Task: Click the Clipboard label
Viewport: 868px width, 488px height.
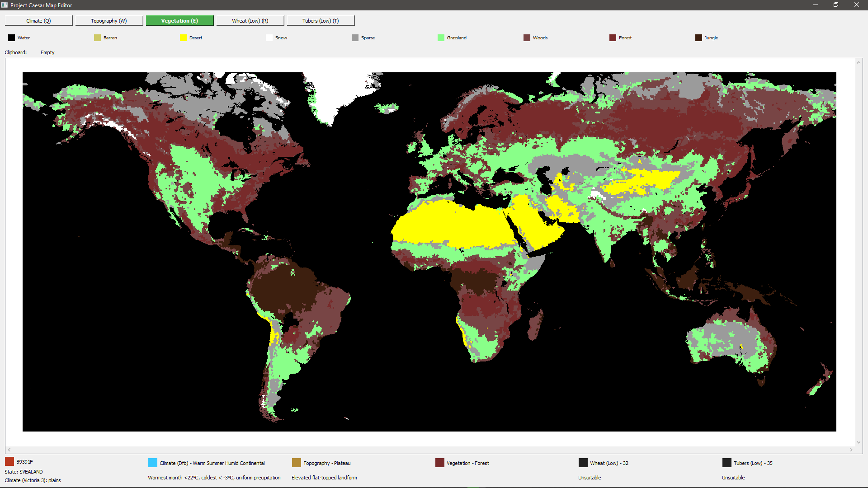Action: (x=16, y=52)
